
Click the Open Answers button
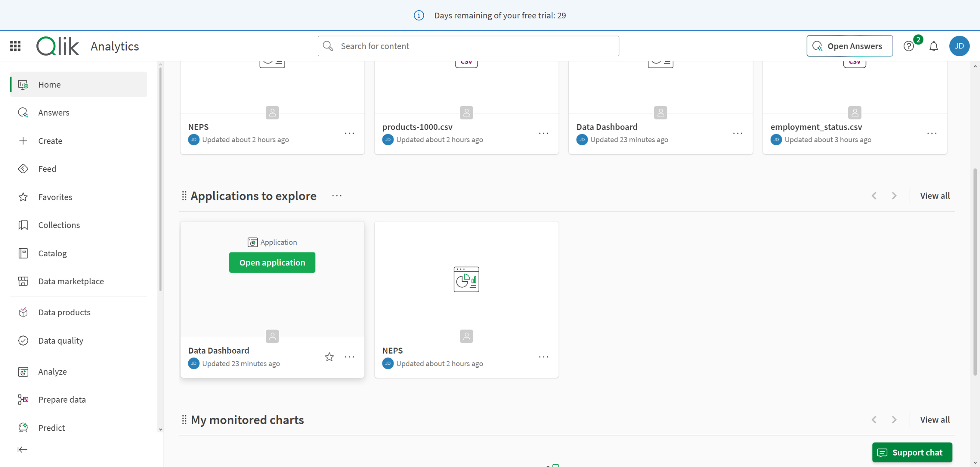click(849, 46)
